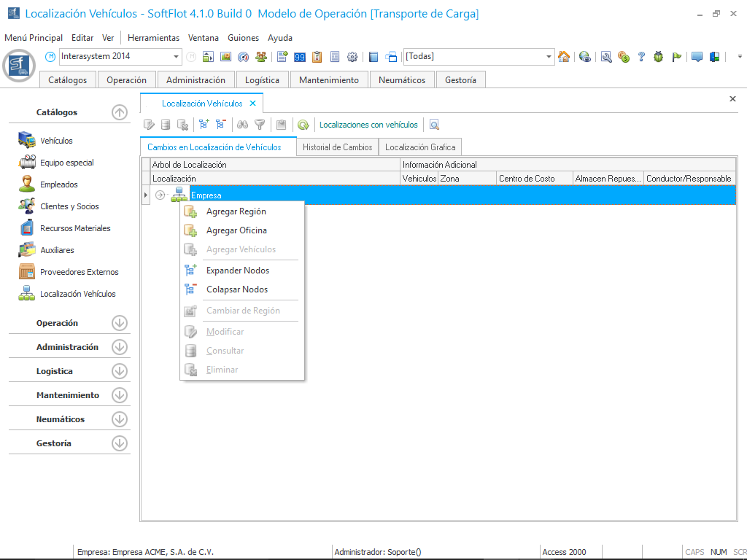This screenshot has height=560, width=747.
Task: Click the binoculars search icon
Action: point(243,125)
